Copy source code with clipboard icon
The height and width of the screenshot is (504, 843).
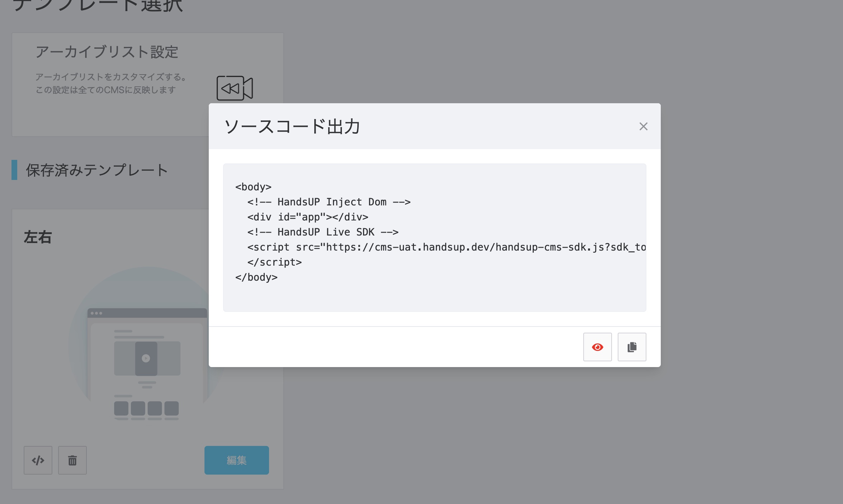coord(632,347)
